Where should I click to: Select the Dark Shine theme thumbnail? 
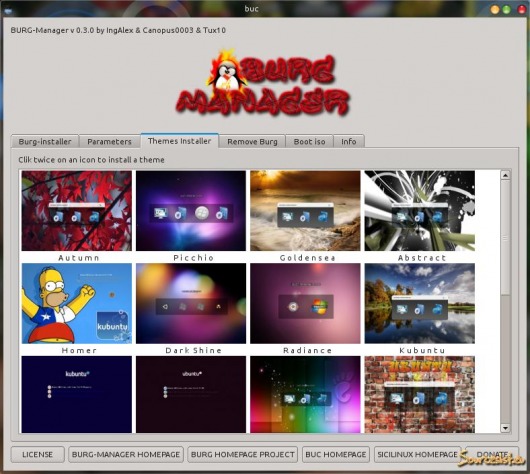click(191, 303)
